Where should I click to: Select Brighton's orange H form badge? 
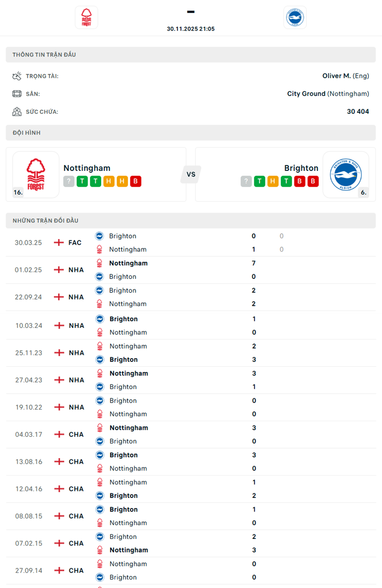273,181
